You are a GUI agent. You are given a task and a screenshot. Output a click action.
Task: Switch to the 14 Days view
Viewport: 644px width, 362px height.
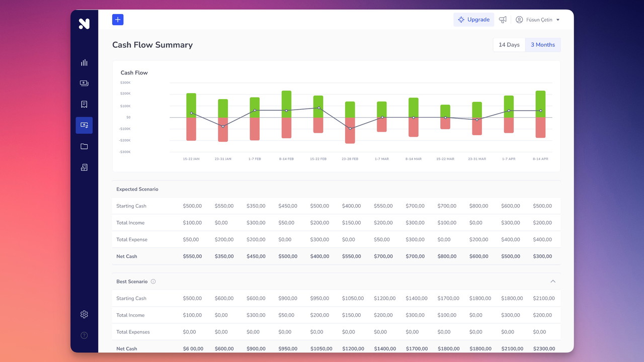click(509, 45)
